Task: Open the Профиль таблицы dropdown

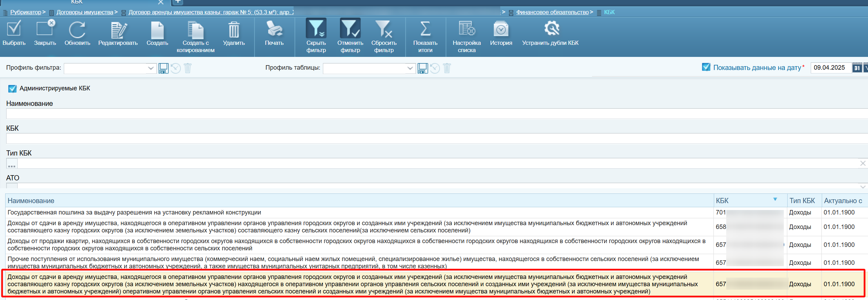Action: pyautogui.click(x=410, y=68)
